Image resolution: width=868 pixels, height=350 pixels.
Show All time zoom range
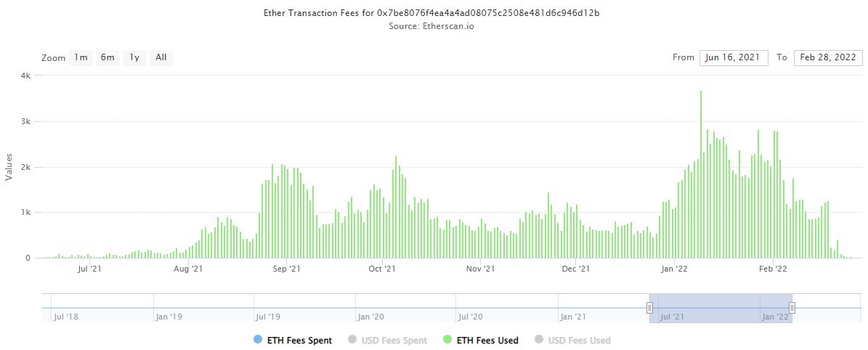point(161,57)
